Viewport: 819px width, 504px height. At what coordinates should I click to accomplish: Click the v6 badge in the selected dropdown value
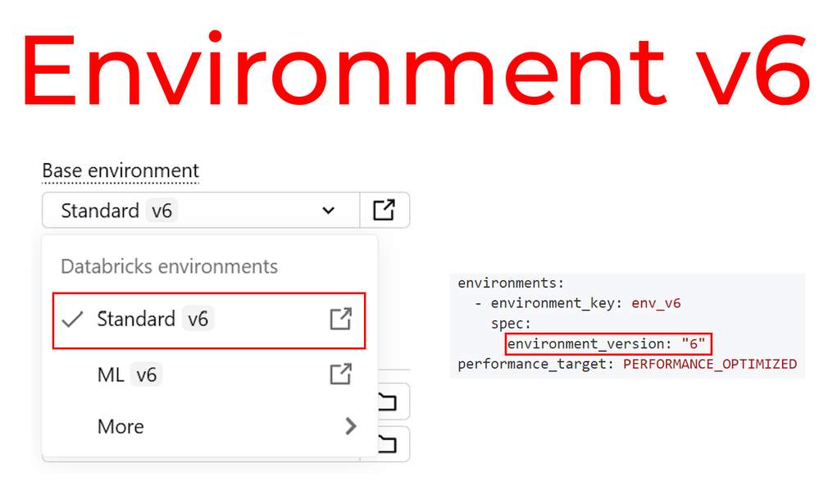[x=162, y=211]
